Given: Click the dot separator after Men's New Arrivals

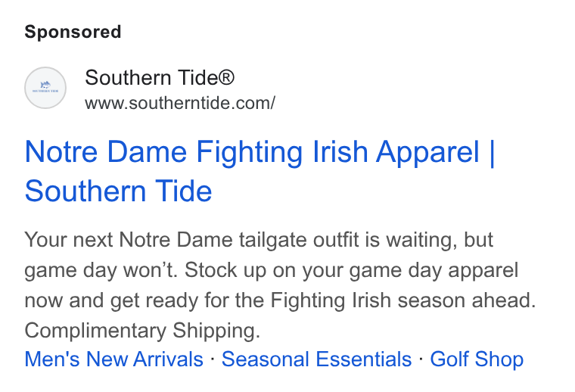Looking at the screenshot, I should tap(213, 358).
